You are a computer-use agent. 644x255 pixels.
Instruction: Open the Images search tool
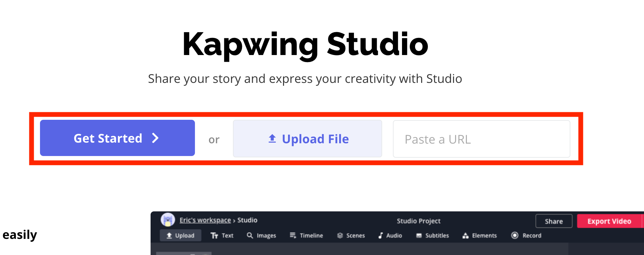pyautogui.click(x=261, y=236)
